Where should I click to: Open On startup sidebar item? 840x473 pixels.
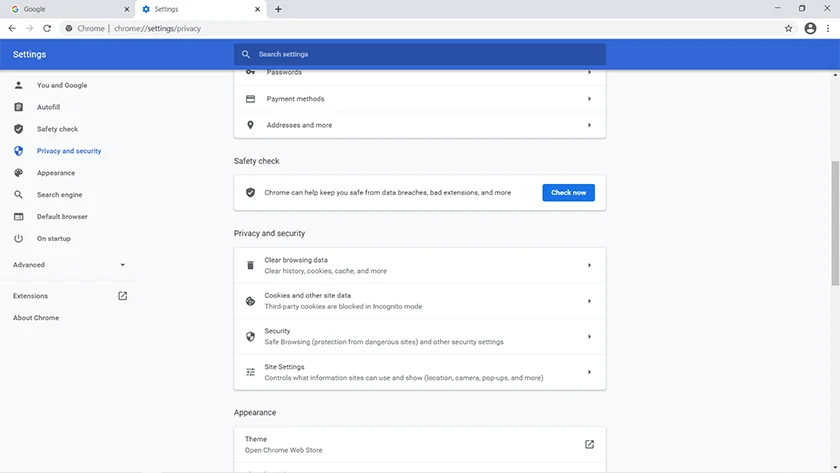click(54, 239)
